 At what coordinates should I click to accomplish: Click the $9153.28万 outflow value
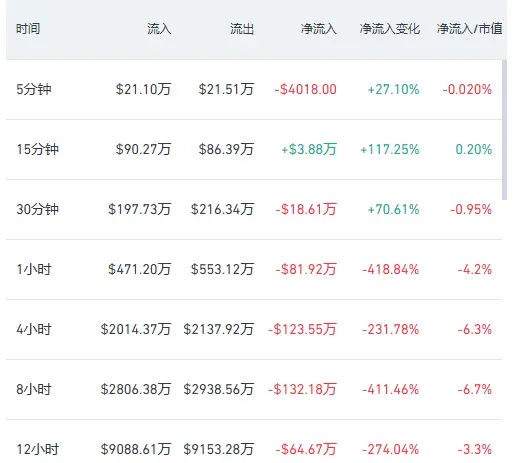[219, 449]
